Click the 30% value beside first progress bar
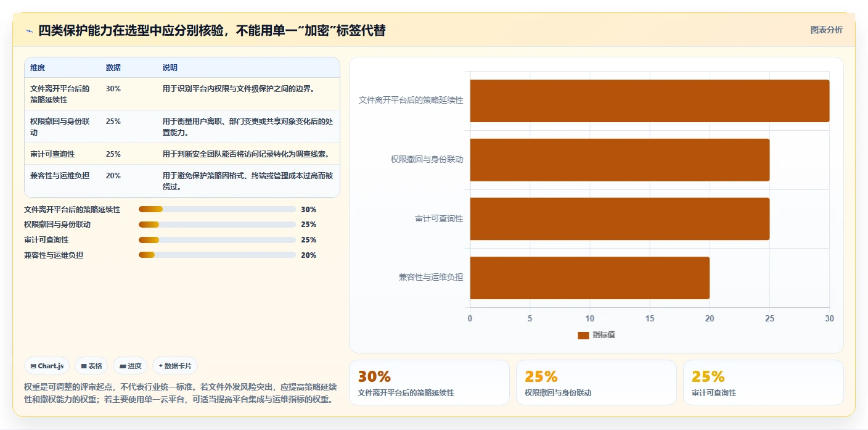 (x=309, y=210)
